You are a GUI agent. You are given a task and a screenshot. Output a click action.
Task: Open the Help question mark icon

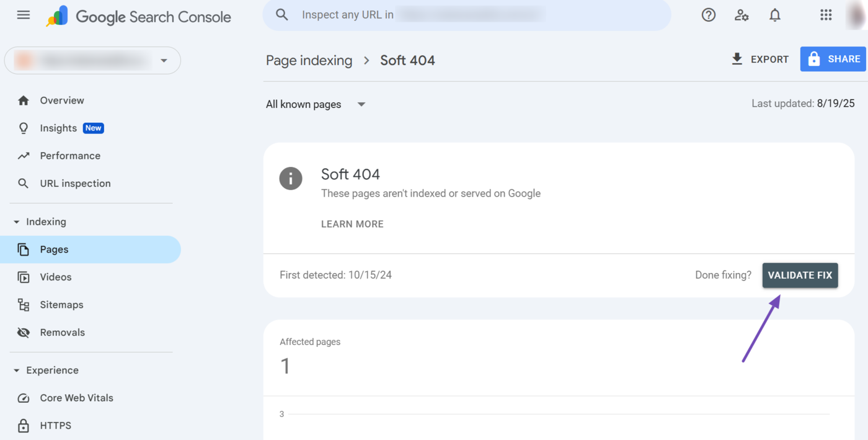pos(709,15)
